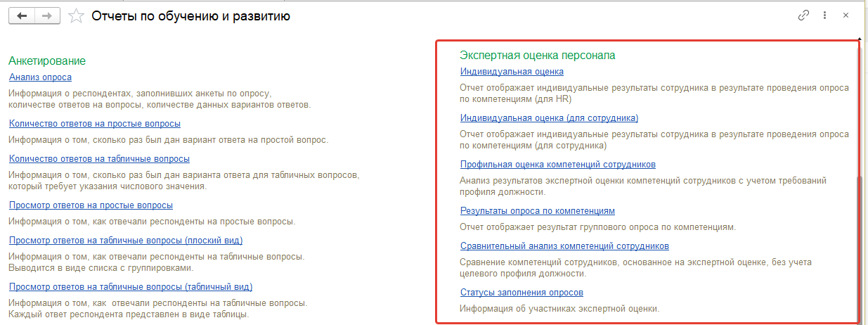
Task: Click the Экспертная оценка персонала heading
Action: click(538, 55)
